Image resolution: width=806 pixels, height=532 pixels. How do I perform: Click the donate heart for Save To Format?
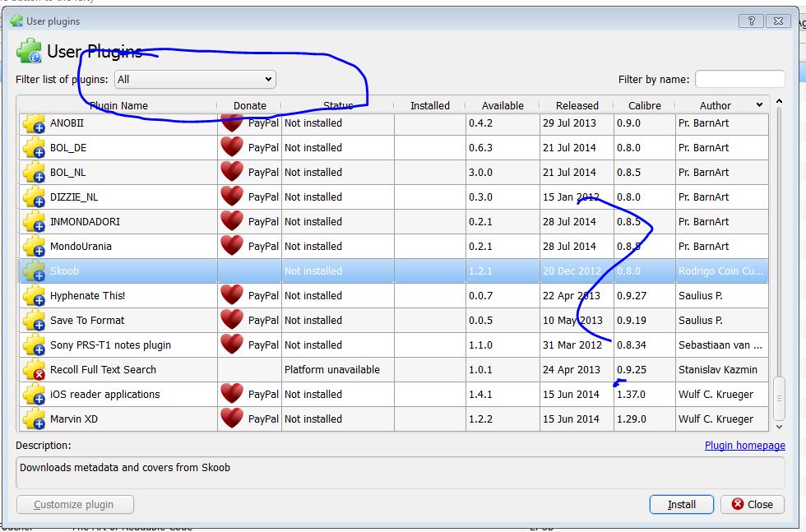click(x=232, y=320)
